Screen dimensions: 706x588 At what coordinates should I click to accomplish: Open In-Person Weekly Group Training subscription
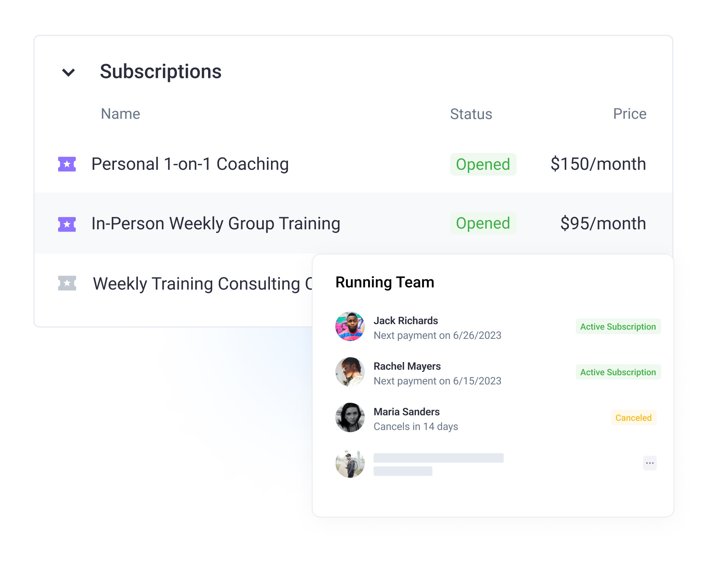coord(215,224)
